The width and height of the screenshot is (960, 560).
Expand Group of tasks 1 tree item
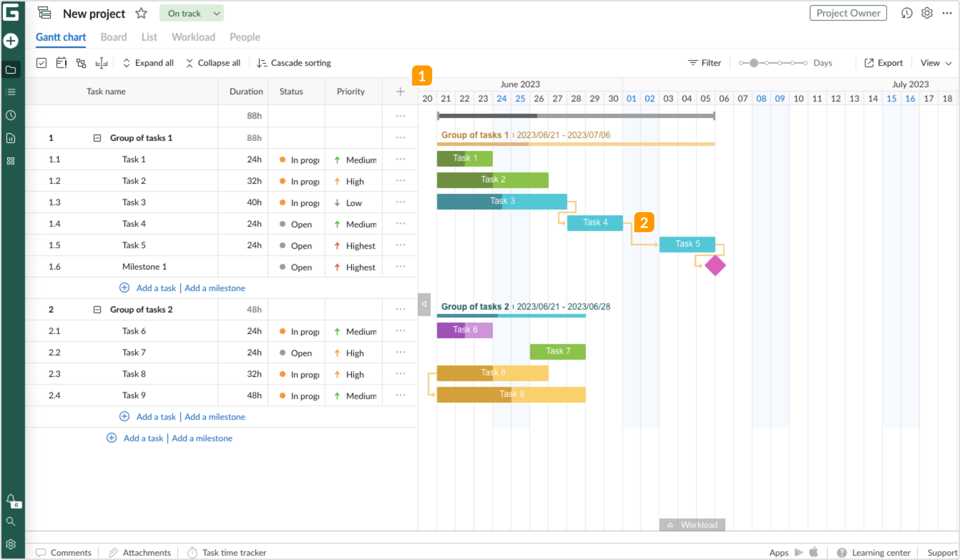pos(96,138)
